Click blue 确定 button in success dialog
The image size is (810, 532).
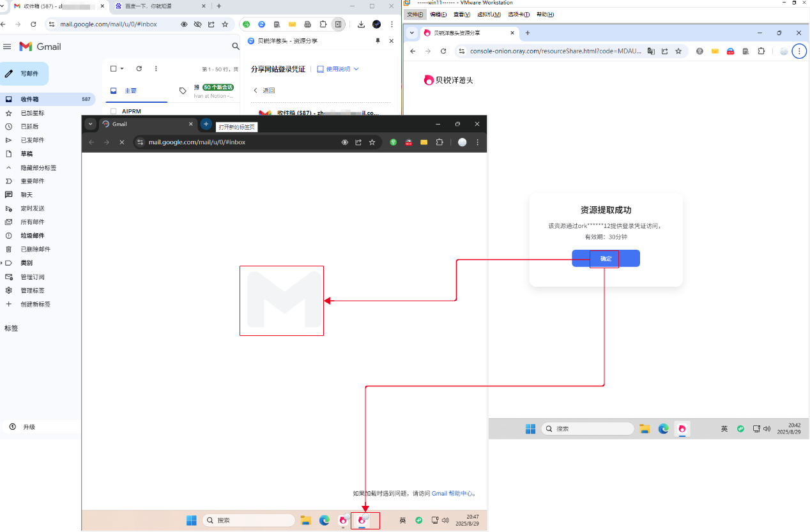click(x=606, y=258)
